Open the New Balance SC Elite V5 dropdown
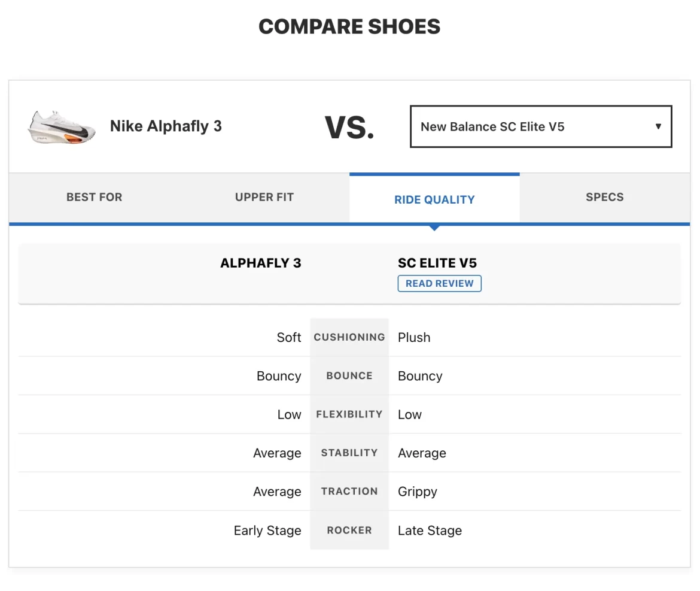Image resolution: width=700 pixels, height=591 pixels. tap(541, 126)
